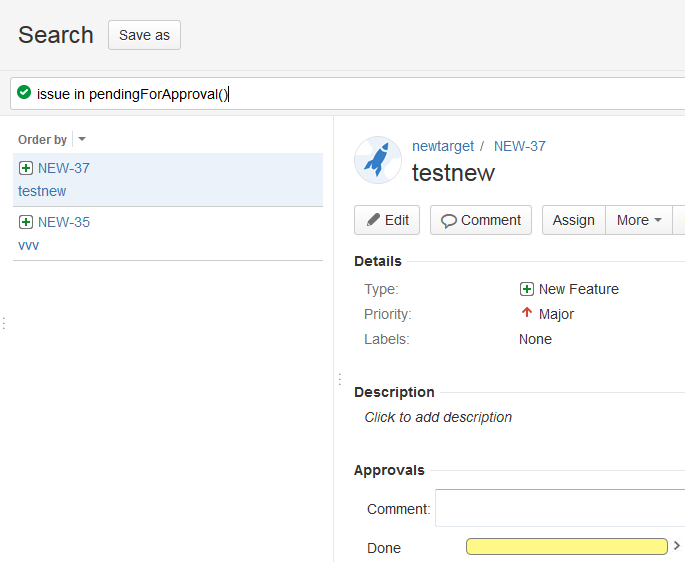This screenshot has height=562, width=685.
Task: Click the Save as button
Action: tap(144, 35)
